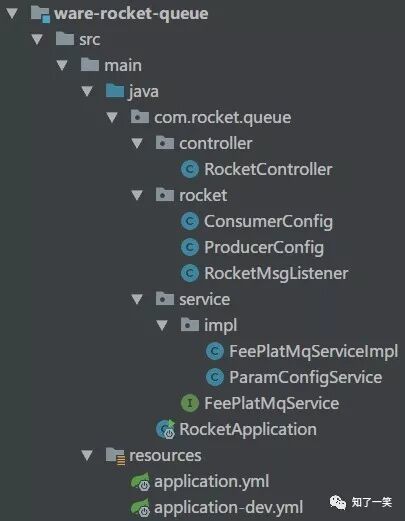Click the ConsumerConfig class icon

tap(190, 221)
